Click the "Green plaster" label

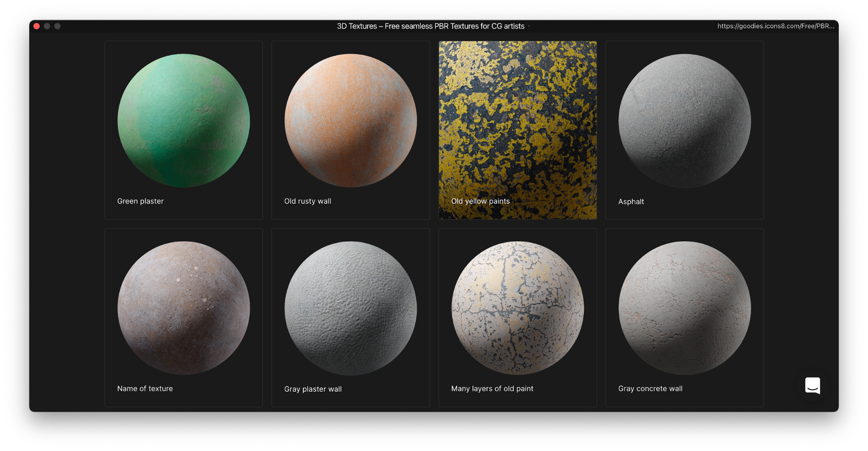pyautogui.click(x=140, y=201)
